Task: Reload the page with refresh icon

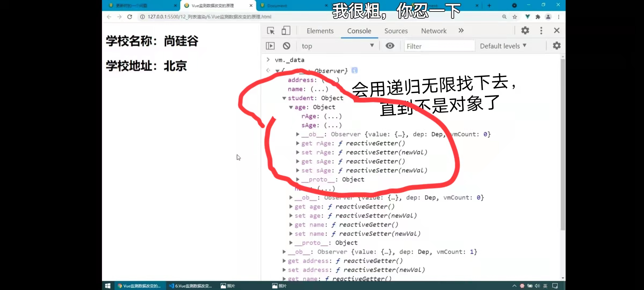Action: (x=130, y=17)
